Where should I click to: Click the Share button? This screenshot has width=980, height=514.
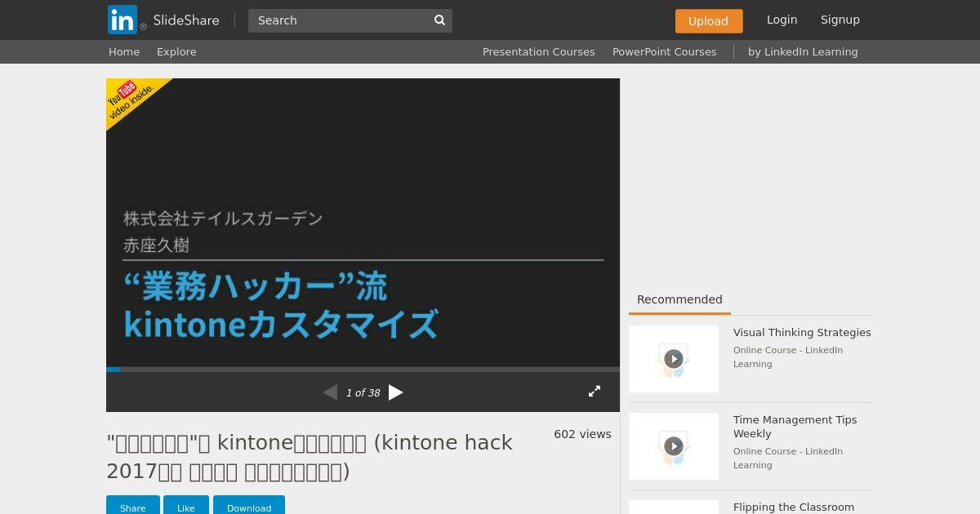(x=133, y=506)
